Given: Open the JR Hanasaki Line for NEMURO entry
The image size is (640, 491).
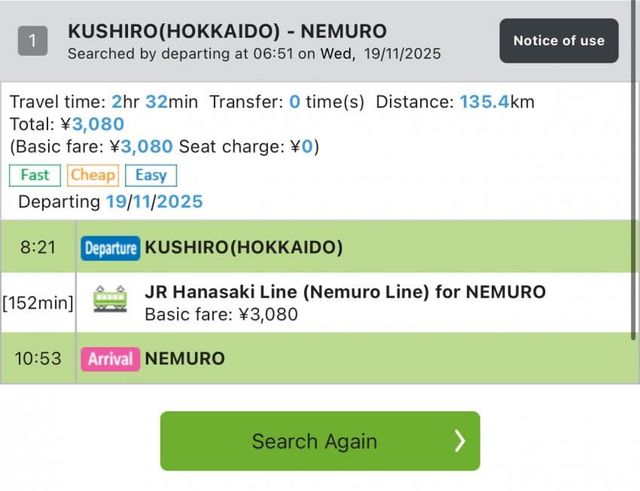Looking at the screenshot, I should [x=345, y=292].
